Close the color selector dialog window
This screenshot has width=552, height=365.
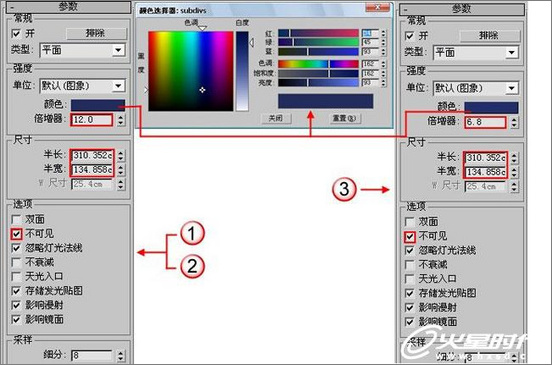click(x=377, y=7)
